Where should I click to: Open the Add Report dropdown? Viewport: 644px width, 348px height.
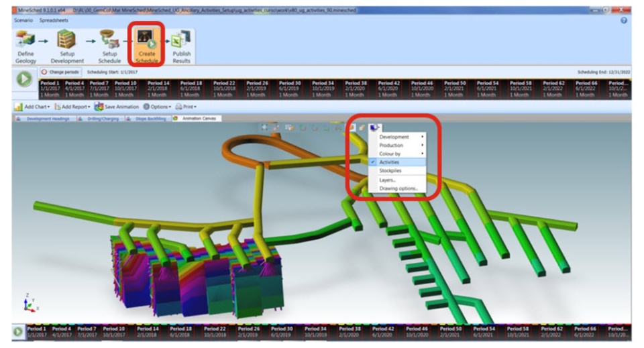pyautogui.click(x=72, y=107)
